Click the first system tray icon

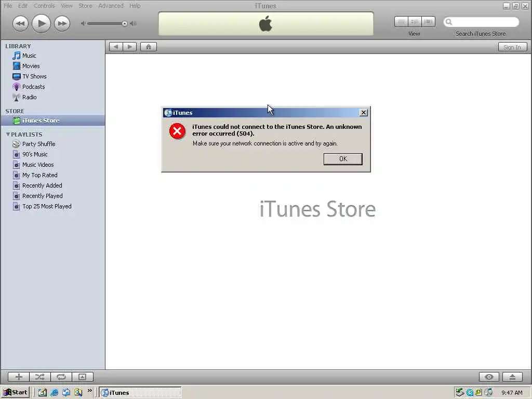pos(460,393)
